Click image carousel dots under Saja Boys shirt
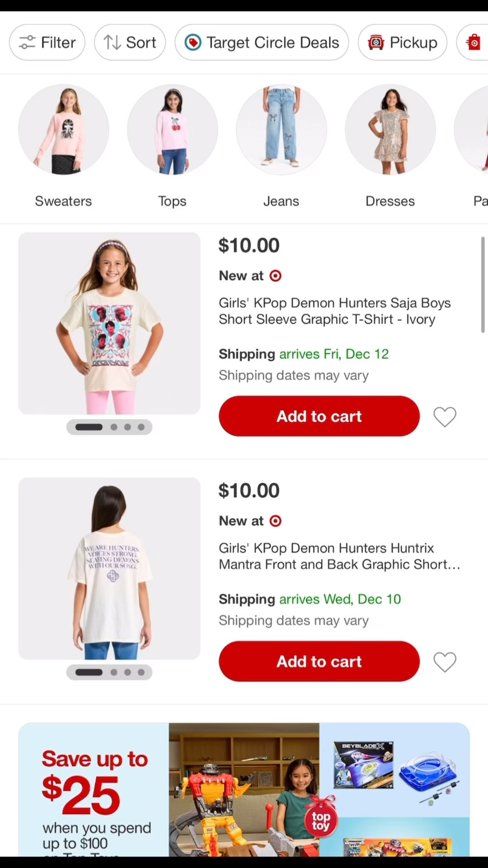Screen dimensions: 488x868 (109, 427)
